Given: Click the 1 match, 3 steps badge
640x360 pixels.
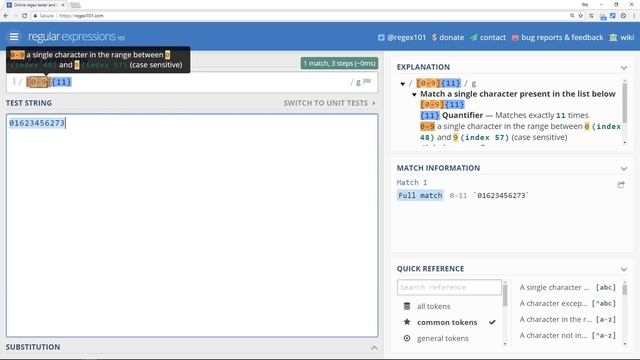Looking at the screenshot, I should (339, 63).
